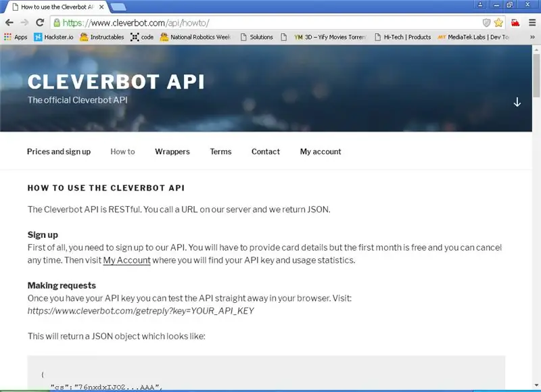Click the shield icon in address bar
The width and height of the screenshot is (541, 392).
pos(486,23)
